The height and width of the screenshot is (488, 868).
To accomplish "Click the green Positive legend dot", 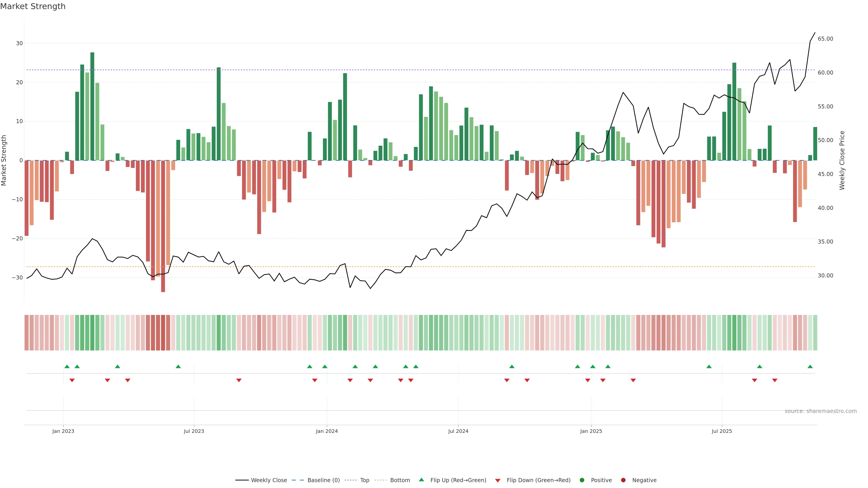I will point(582,480).
